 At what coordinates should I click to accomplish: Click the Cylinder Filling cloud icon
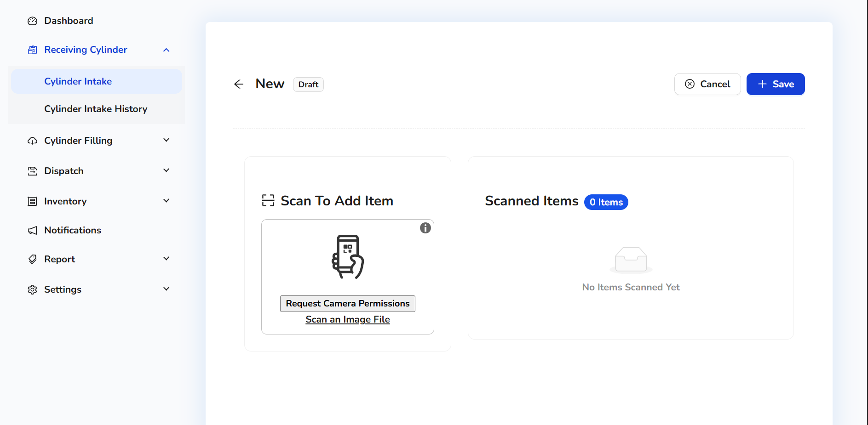[x=32, y=141]
